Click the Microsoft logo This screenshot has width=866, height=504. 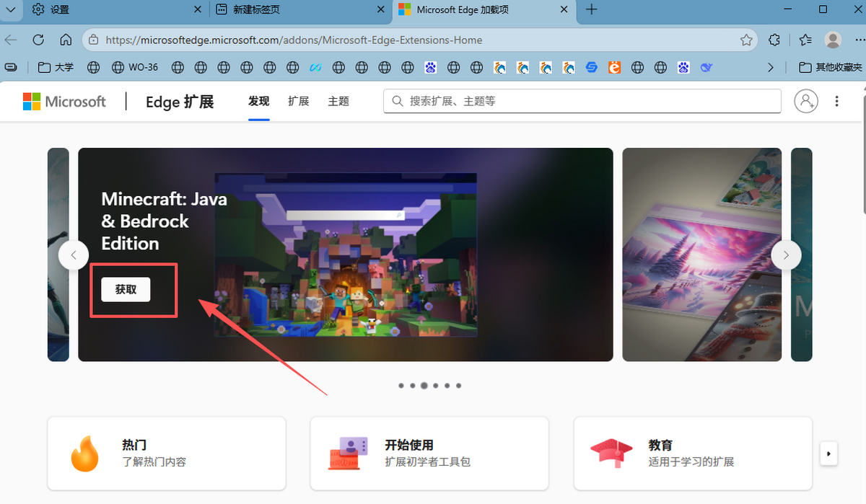(64, 102)
